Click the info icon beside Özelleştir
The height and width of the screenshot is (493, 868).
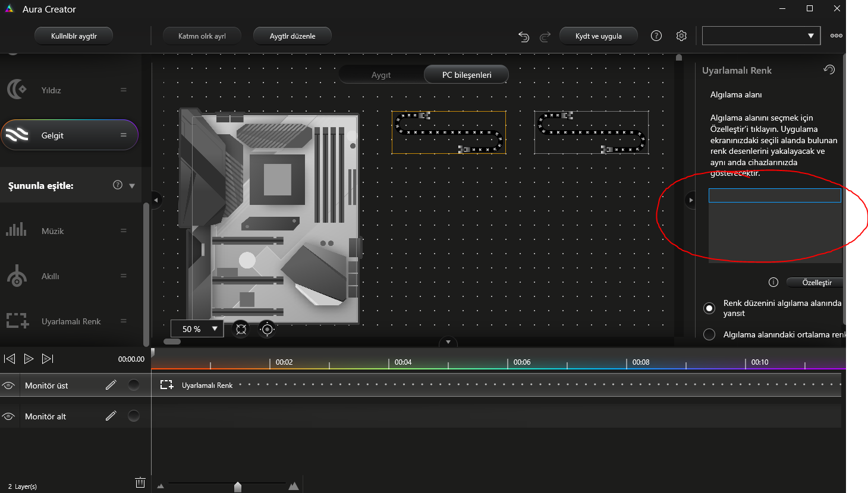[773, 282]
